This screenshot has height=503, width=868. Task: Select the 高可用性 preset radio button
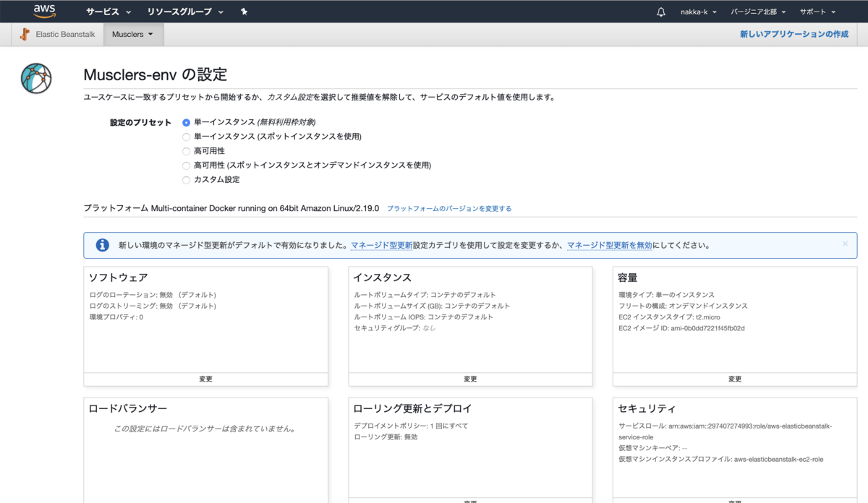click(187, 151)
